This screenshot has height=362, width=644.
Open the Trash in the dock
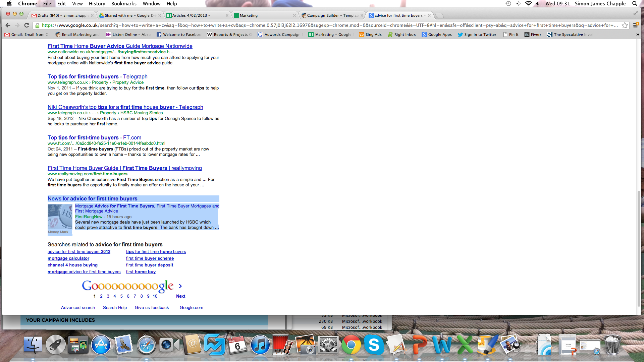pos(612,345)
